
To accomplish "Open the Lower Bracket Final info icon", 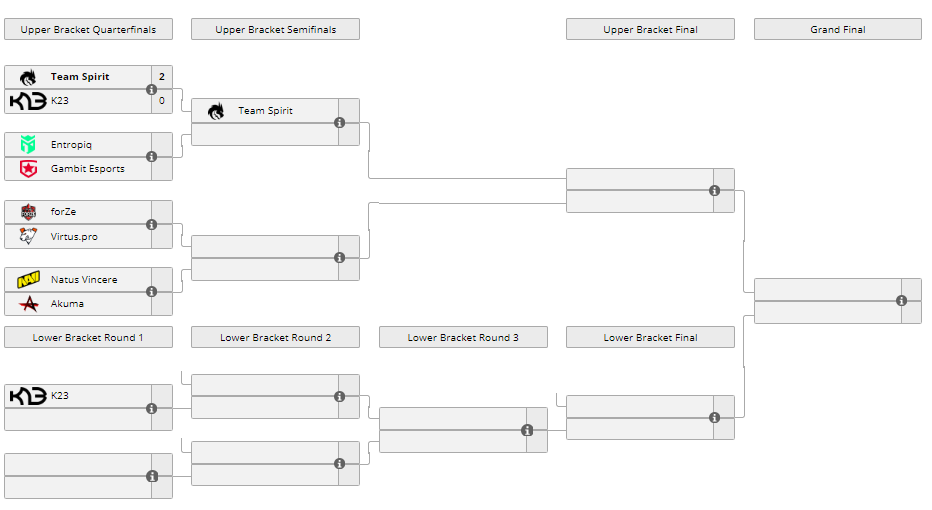I will coord(715,418).
